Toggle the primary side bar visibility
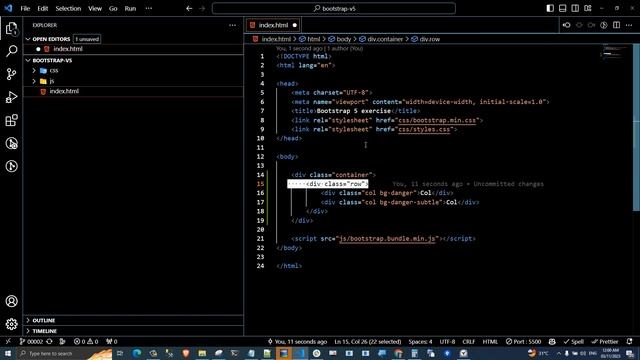Image resolution: width=640 pixels, height=360 pixels. pyautogui.click(x=550, y=8)
